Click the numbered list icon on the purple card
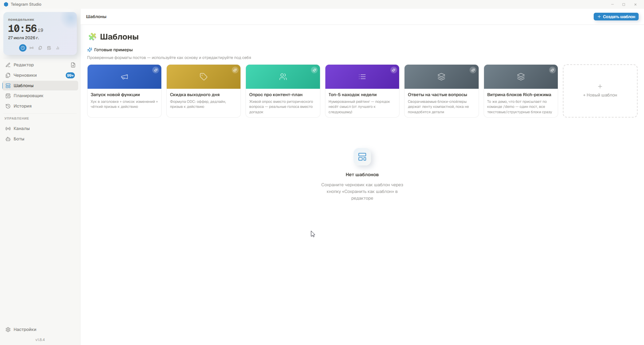 362,77
